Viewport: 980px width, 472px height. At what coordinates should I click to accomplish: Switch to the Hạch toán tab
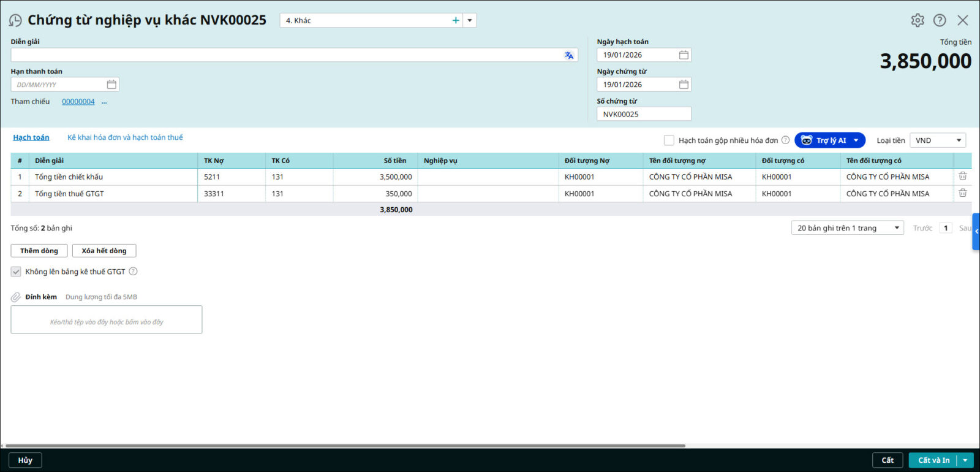(31, 137)
